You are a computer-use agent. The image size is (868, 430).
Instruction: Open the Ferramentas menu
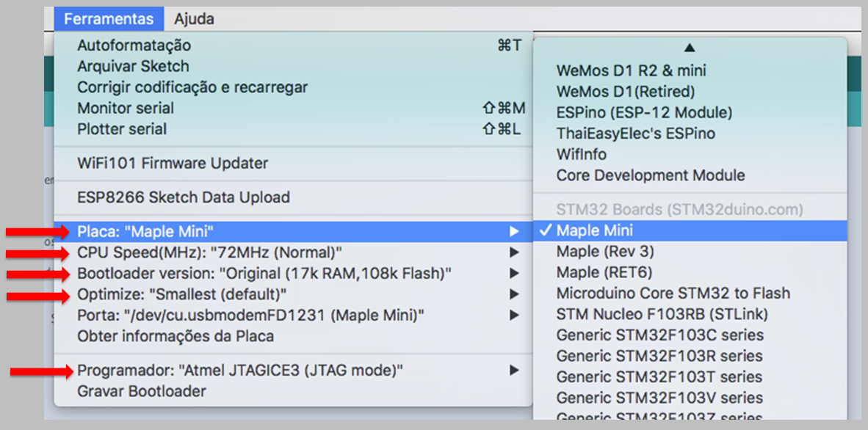click(108, 18)
